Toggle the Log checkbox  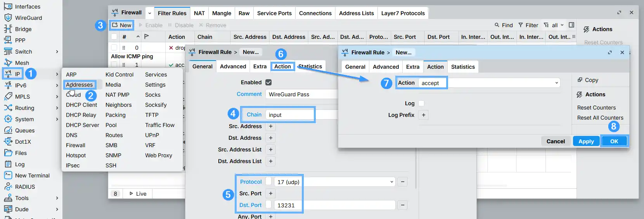(x=421, y=103)
